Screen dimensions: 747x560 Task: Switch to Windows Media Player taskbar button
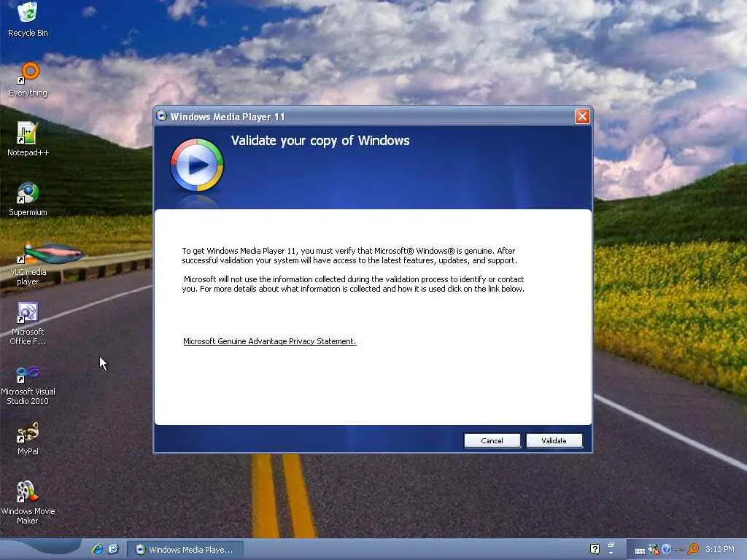(x=186, y=550)
